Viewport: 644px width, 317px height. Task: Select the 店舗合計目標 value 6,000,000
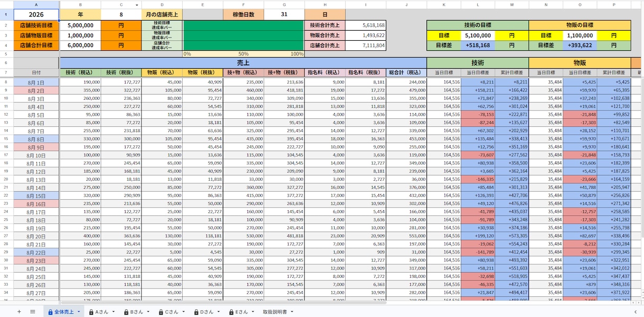(x=81, y=45)
